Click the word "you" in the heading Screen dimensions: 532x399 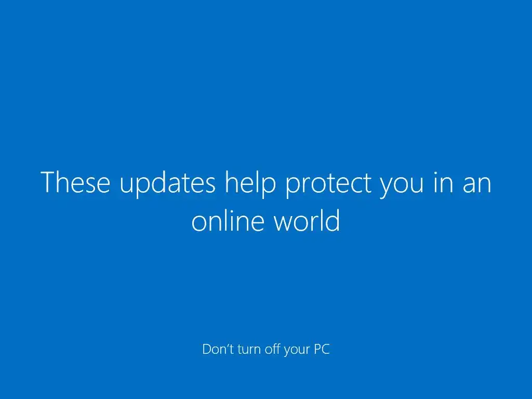(402, 187)
